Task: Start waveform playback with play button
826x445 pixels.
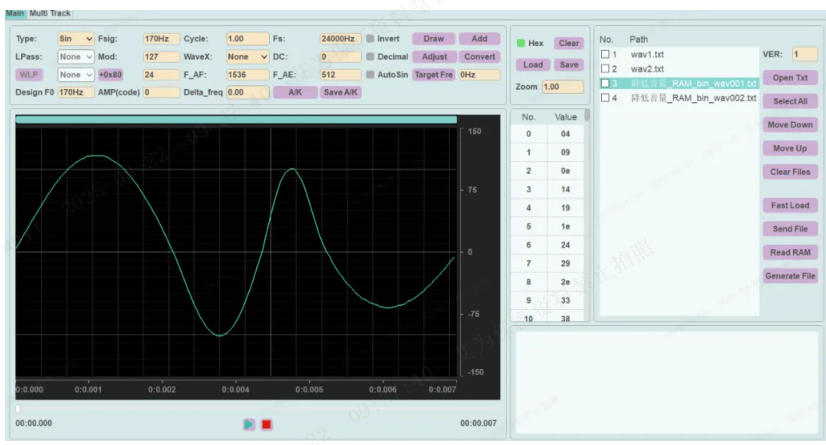Action: tap(249, 424)
